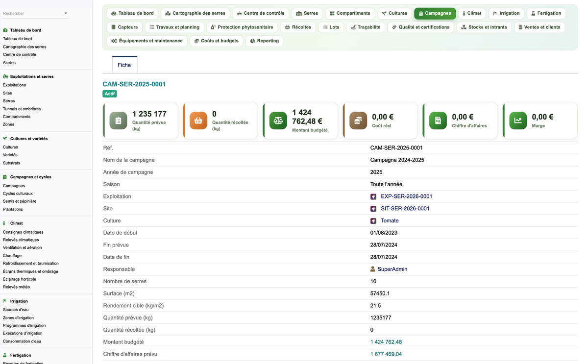Screen dimensions: 588x364
Task: Open Qualité et certifications menu item
Action: pos(421,27)
